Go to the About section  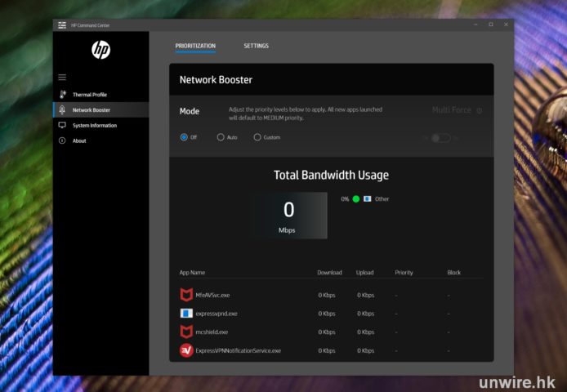point(79,141)
